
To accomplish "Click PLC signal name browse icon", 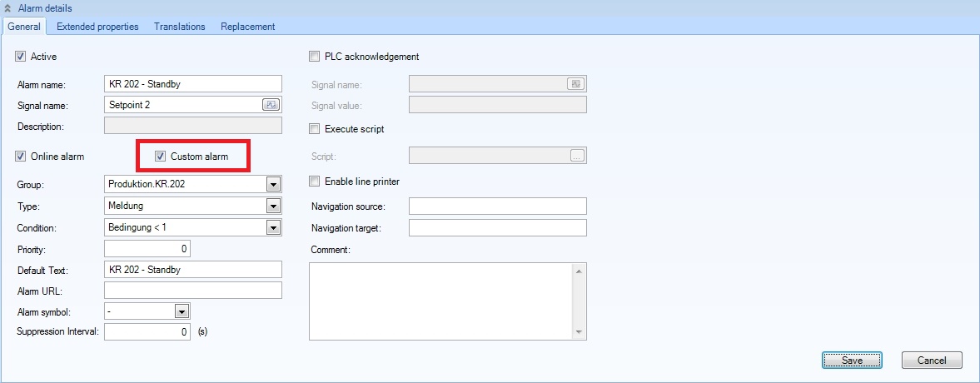I will (x=576, y=83).
